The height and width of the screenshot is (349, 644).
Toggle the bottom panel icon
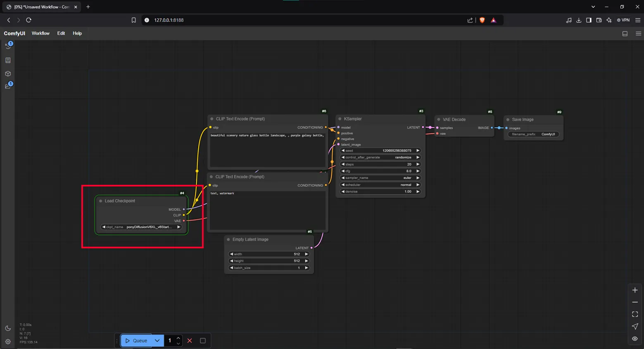pyautogui.click(x=625, y=34)
